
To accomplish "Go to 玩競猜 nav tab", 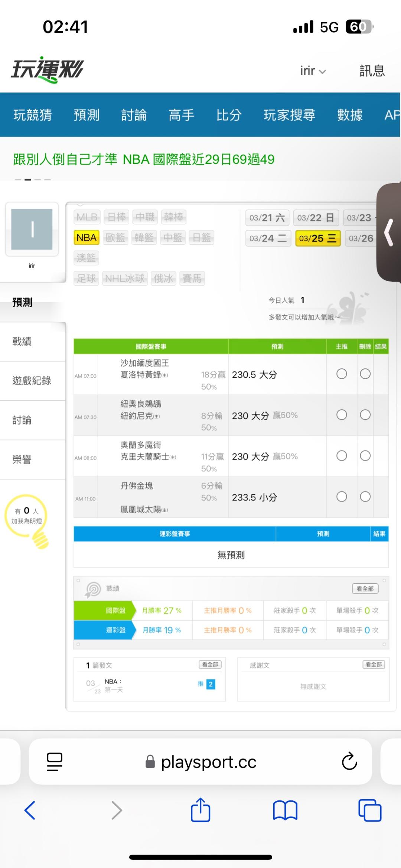I will pos(33,115).
